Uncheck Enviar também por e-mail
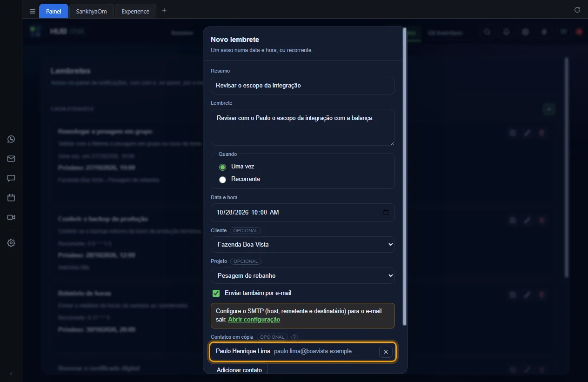This screenshot has height=382, width=588. pos(216,293)
